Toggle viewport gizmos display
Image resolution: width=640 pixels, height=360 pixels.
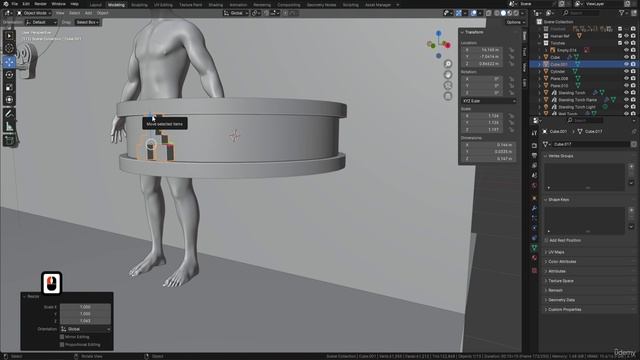(459, 13)
